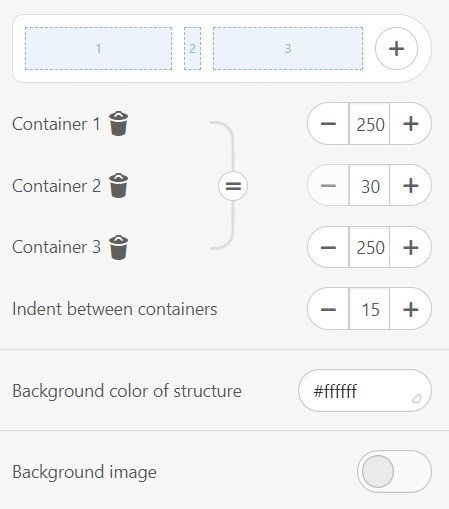Viewport: 449px width, 509px height.
Task: Click Container 1 width value 250
Action: pyautogui.click(x=369, y=124)
